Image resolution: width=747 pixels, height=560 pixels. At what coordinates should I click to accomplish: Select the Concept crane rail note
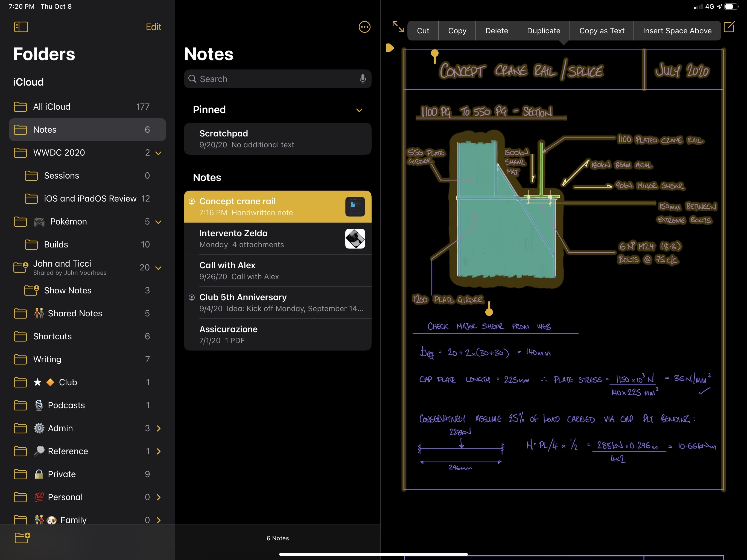pos(278,206)
